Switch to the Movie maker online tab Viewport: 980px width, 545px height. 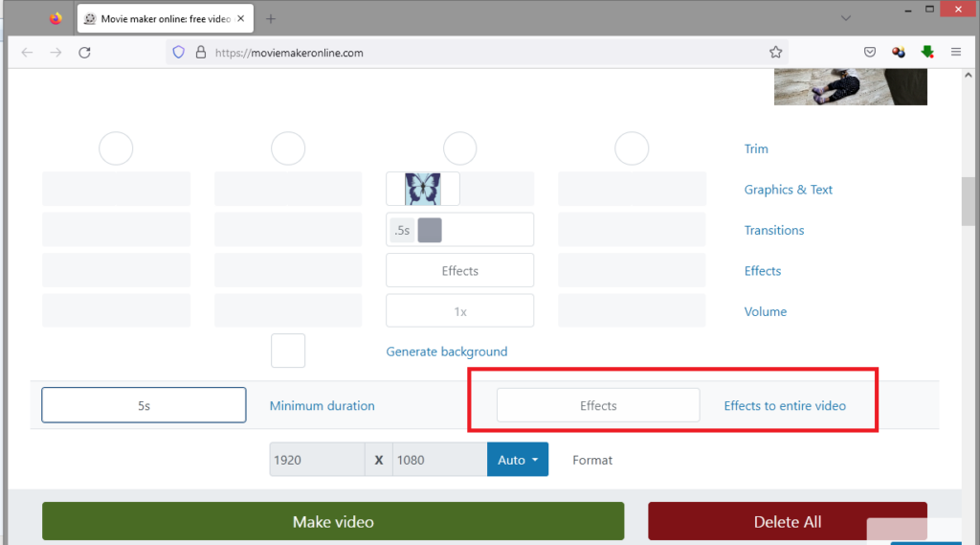click(x=163, y=19)
